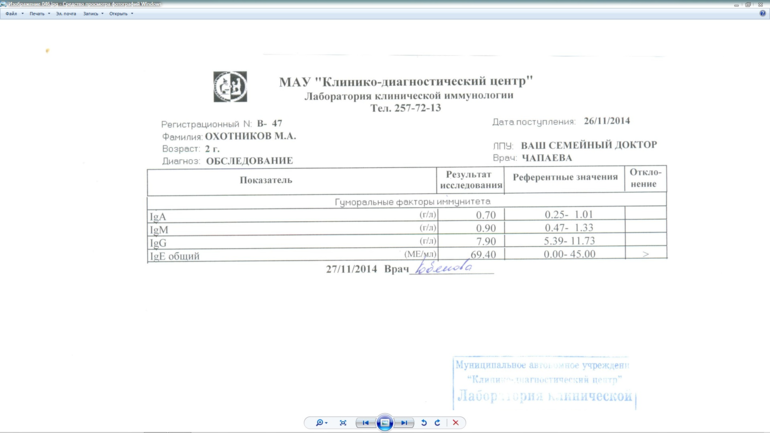Image resolution: width=770 pixels, height=433 pixels.
Task: Expand the Запись dropdown
Action: (92, 14)
